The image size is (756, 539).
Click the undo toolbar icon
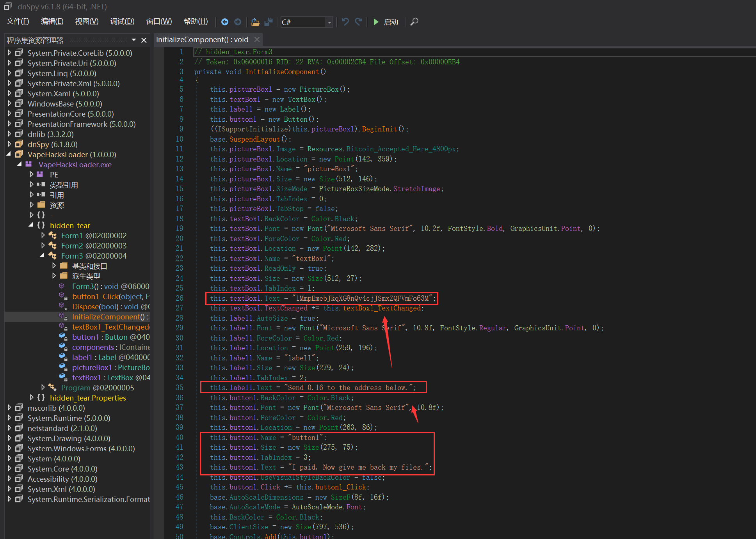345,22
